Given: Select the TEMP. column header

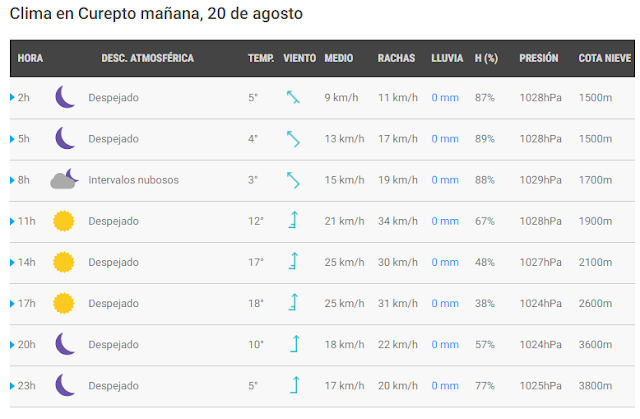Looking at the screenshot, I should pyautogui.click(x=261, y=58).
